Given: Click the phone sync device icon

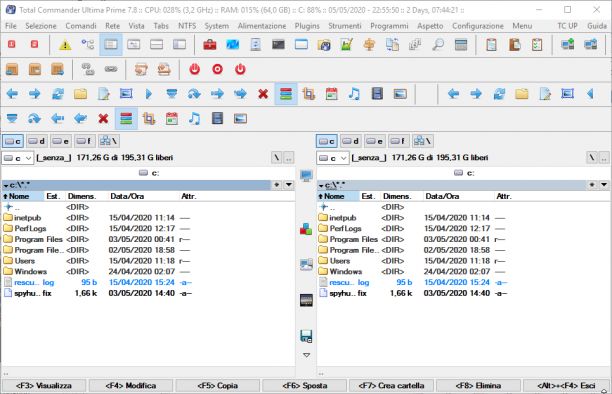Looking at the screenshot, I should [255, 45].
